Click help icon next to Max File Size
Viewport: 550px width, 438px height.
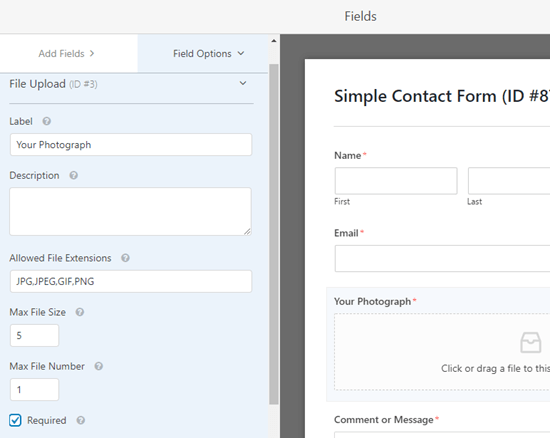(80, 312)
